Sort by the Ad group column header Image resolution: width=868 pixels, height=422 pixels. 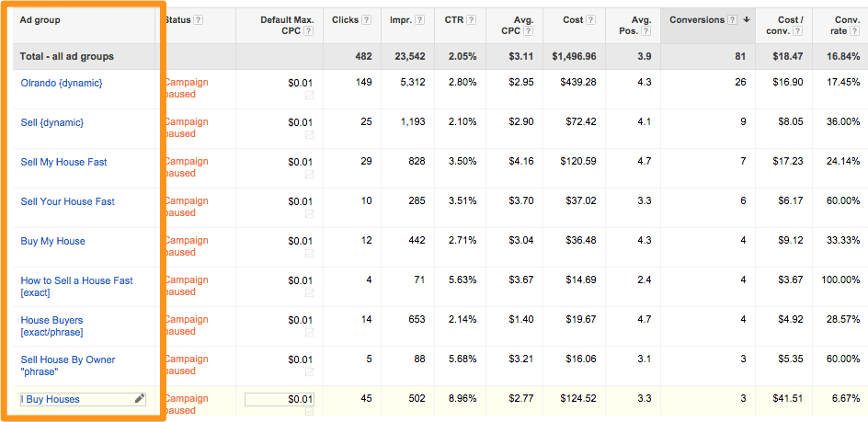(x=40, y=19)
